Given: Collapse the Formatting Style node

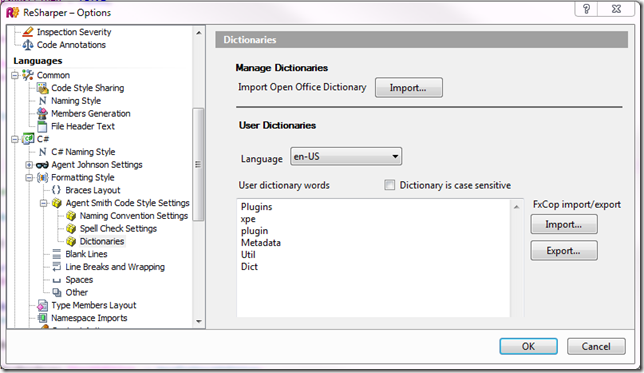Looking at the screenshot, I should click(29, 177).
